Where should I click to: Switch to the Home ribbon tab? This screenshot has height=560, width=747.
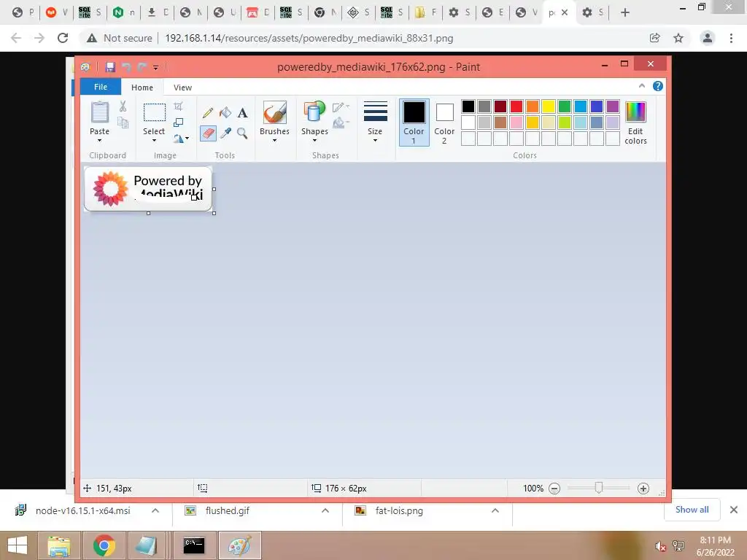click(x=142, y=87)
